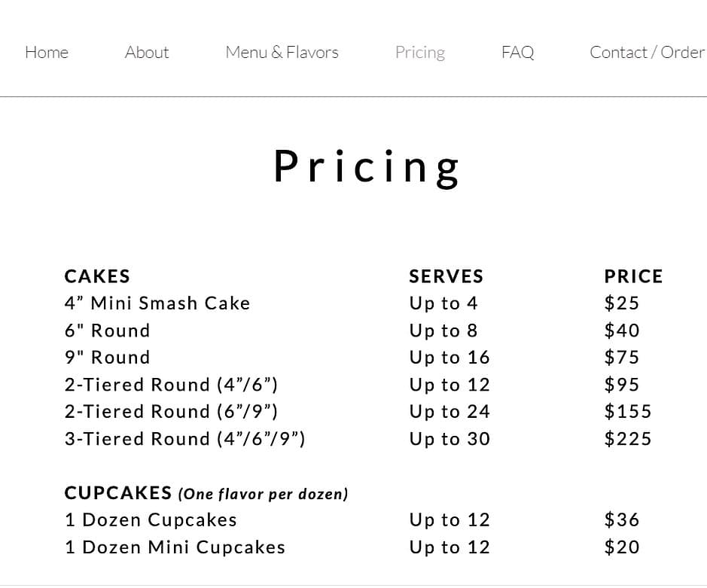
Task: Select the 4" Mini Smash Cake entry
Action: click(x=157, y=303)
